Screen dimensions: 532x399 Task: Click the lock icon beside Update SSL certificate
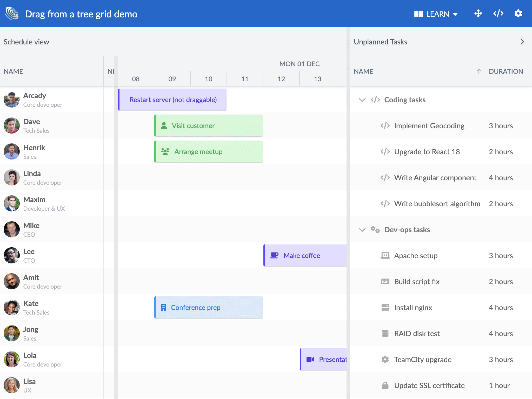click(x=385, y=385)
